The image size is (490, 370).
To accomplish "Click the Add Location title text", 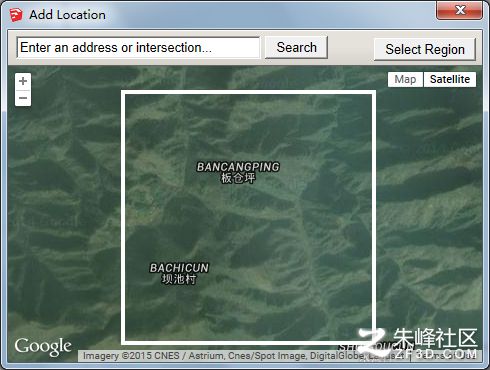I will (x=67, y=15).
